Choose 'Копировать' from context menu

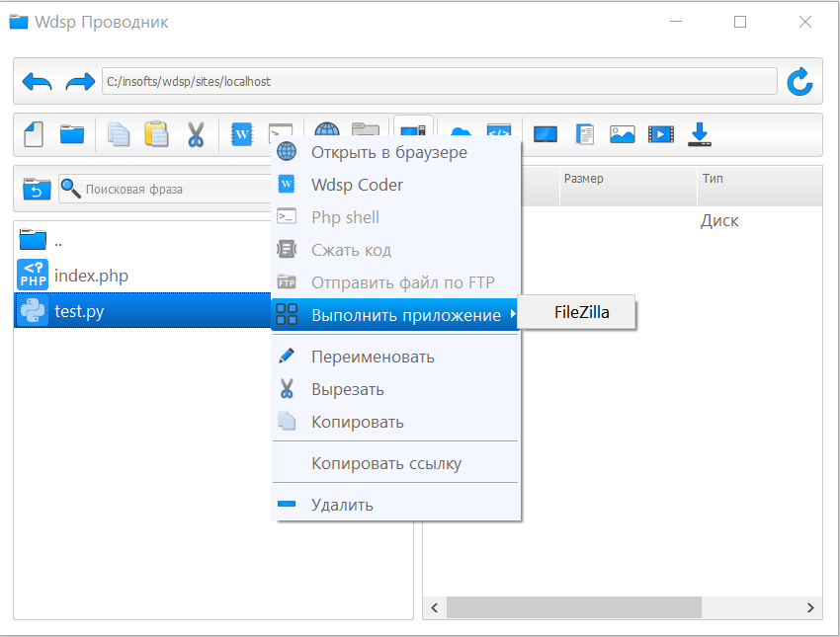(396, 422)
